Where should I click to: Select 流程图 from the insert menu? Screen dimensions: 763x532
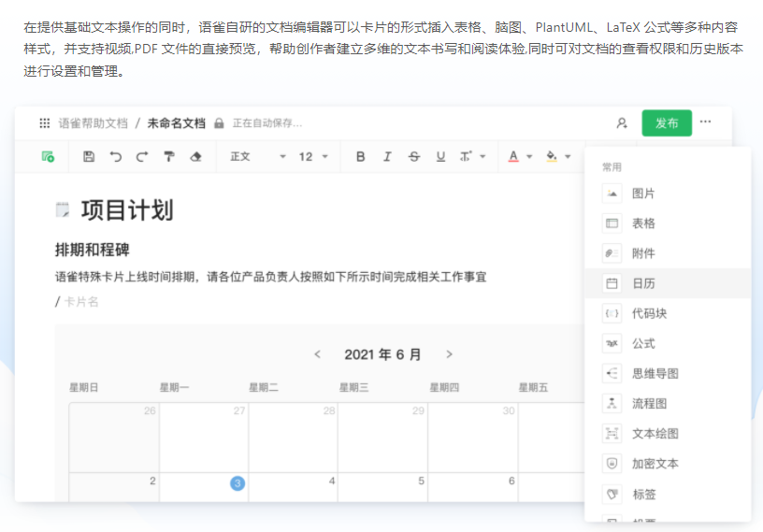coord(668,404)
